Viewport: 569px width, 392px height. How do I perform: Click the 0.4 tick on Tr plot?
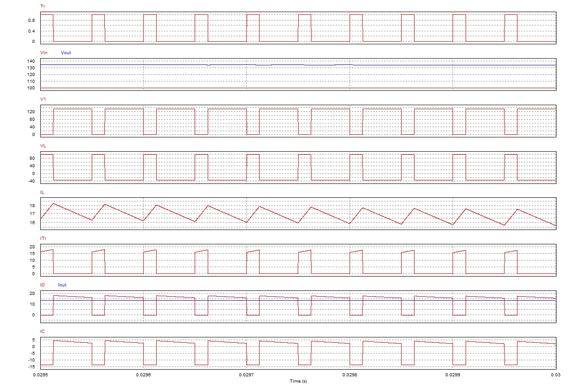[31, 31]
